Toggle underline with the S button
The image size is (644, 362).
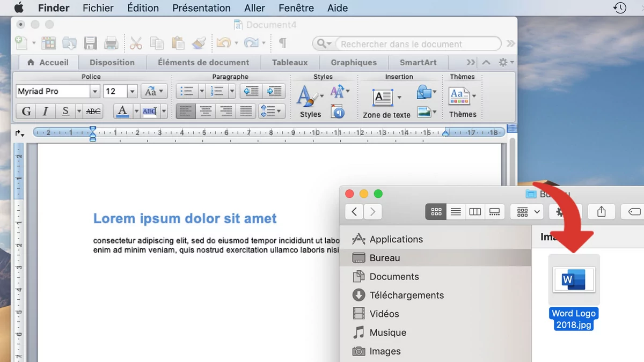65,111
